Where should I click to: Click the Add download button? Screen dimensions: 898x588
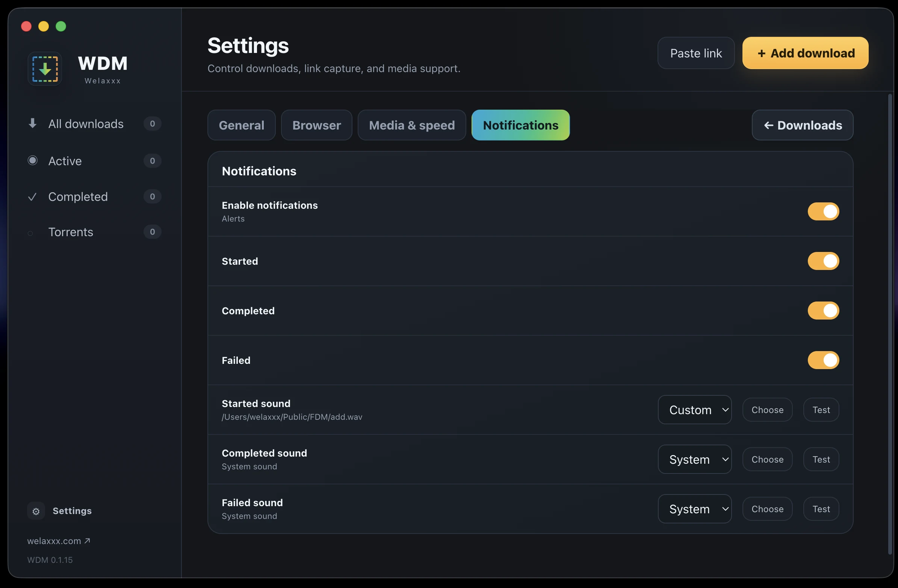pyautogui.click(x=805, y=53)
